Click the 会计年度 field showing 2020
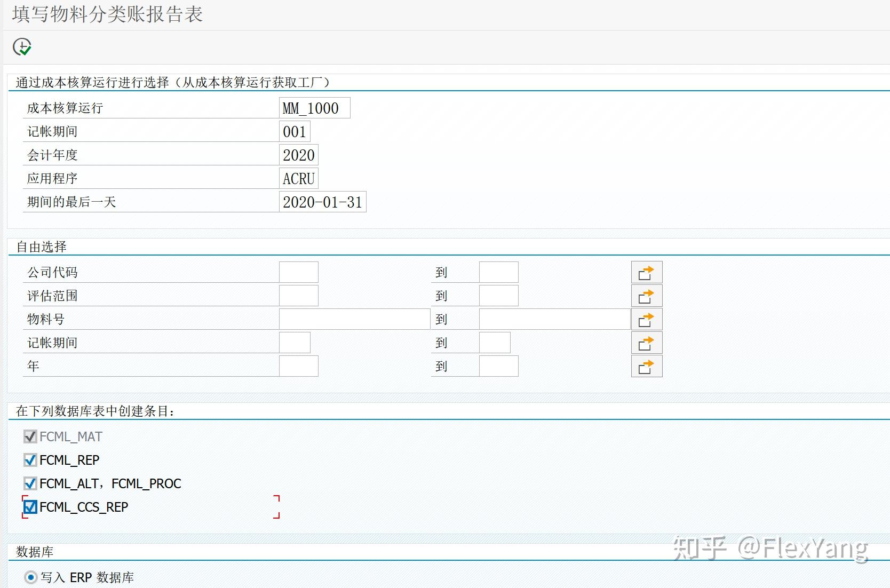890x588 pixels. (299, 155)
